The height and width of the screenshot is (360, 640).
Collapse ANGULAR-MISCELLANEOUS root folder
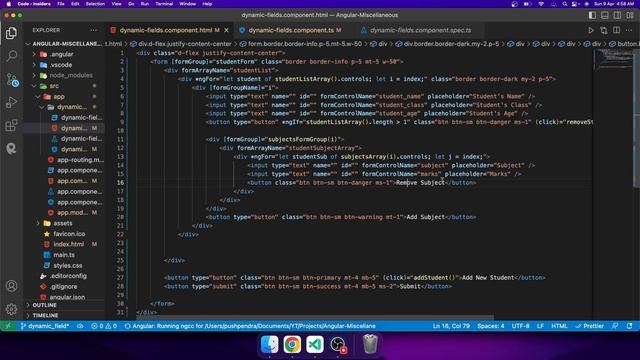click(x=63, y=44)
